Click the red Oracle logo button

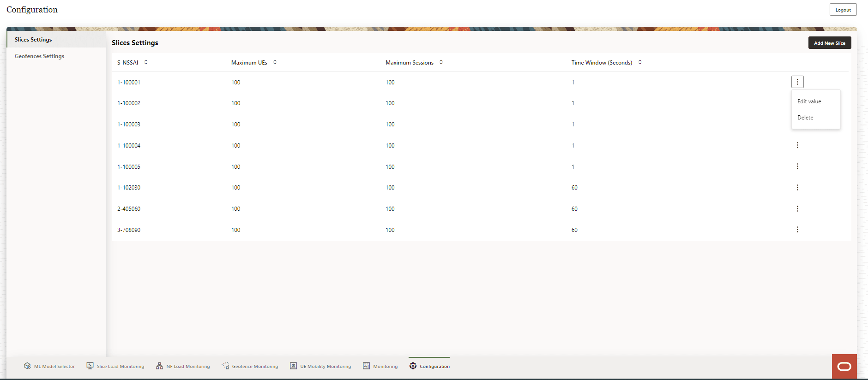click(x=844, y=367)
